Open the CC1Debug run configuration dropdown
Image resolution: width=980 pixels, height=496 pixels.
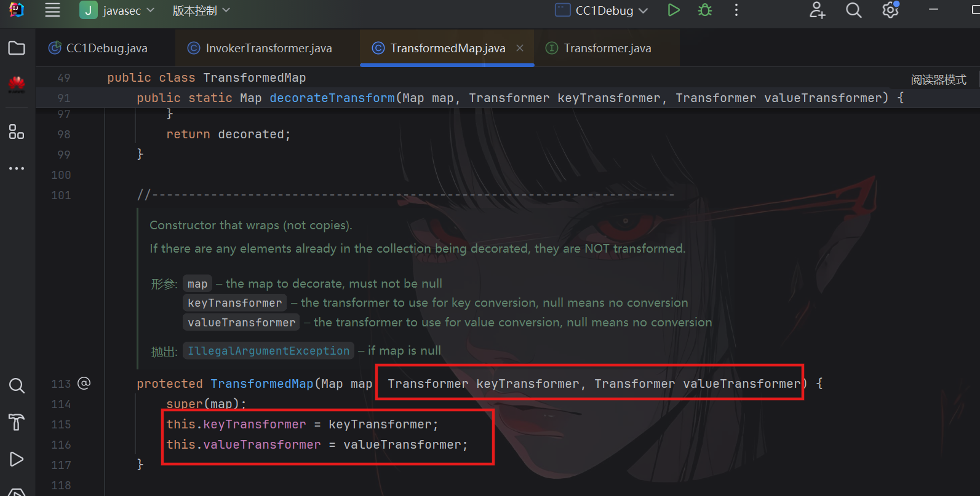pyautogui.click(x=601, y=10)
